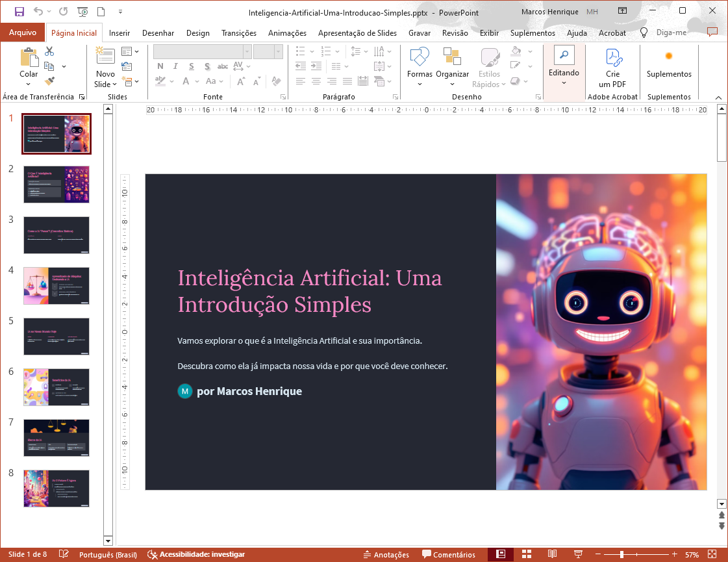Click the zoom slider in status bar
This screenshot has height=562, width=728.
click(621, 555)
